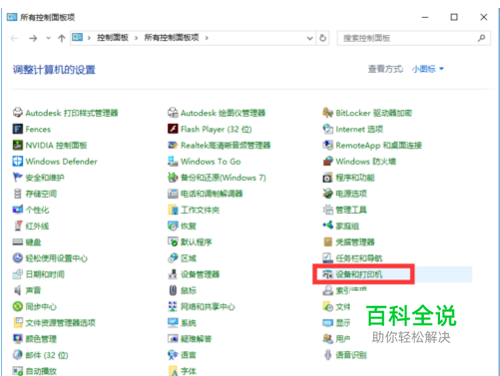Open 轻松使用设置中心 icon

[x=18, y=258]
